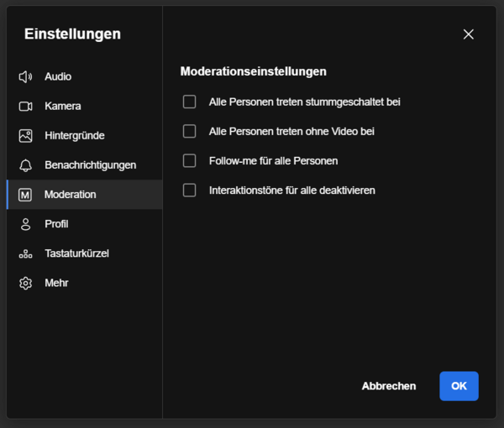Image resolution: width=504 pixels, height=428 pixels.
Task: Check Alle Personen treten ohne Video bei
Action: [189, 131]
